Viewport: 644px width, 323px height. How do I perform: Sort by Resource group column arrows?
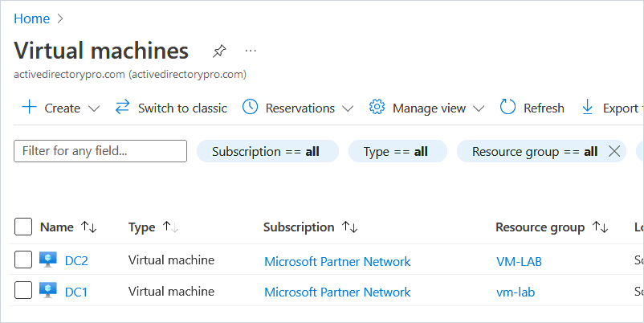[600, 227]
